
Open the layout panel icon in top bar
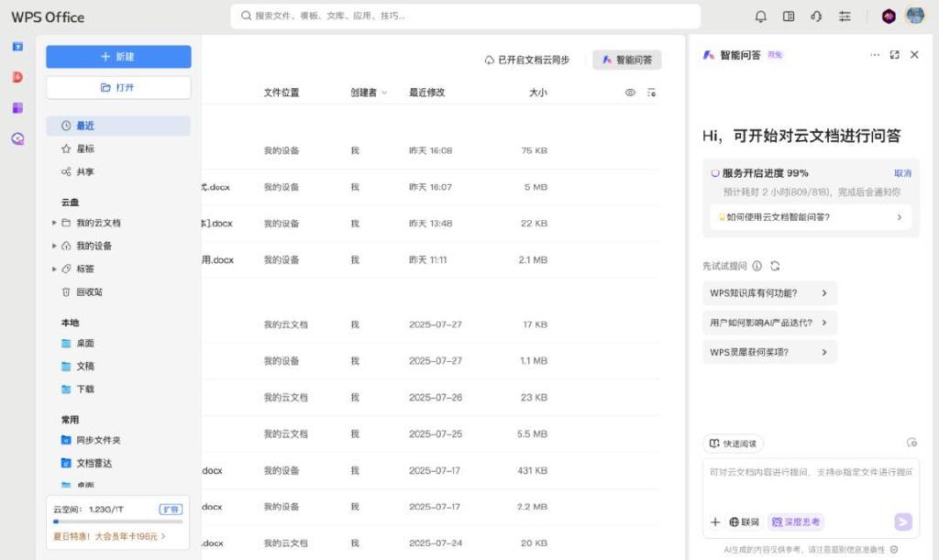(x=789, y=16)
